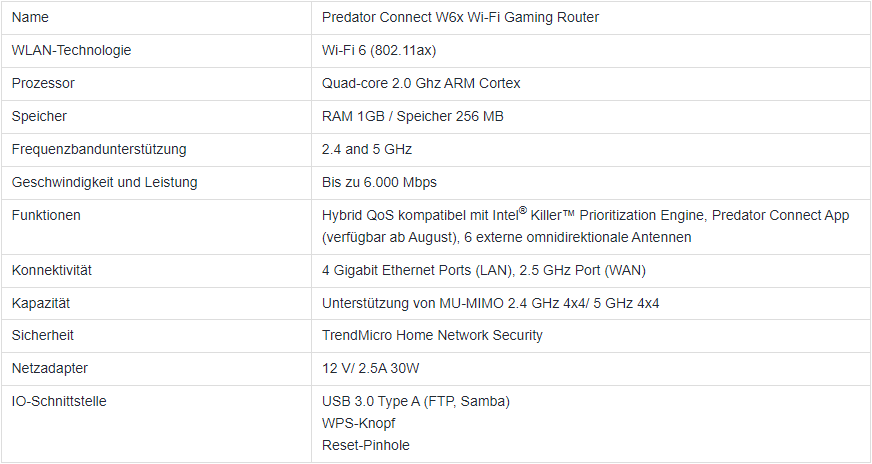Click 'TrendMicro Home Network Security' value

tap(432, 336)
